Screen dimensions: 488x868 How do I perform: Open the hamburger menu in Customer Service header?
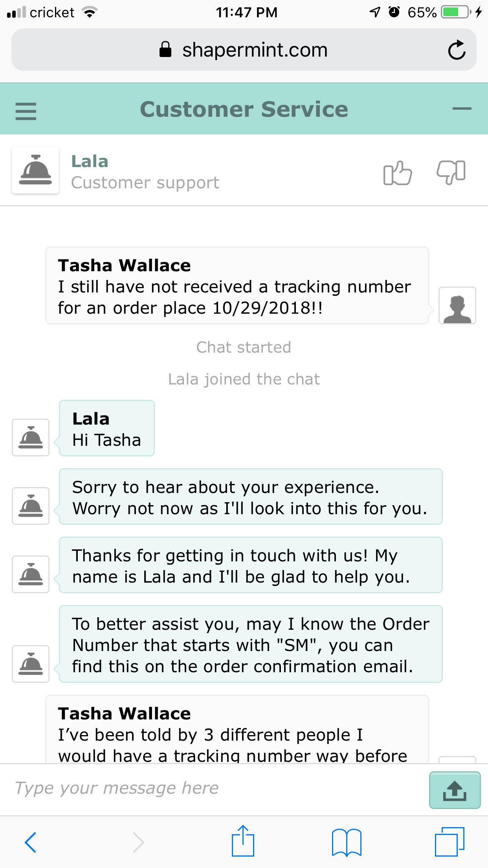26,111
